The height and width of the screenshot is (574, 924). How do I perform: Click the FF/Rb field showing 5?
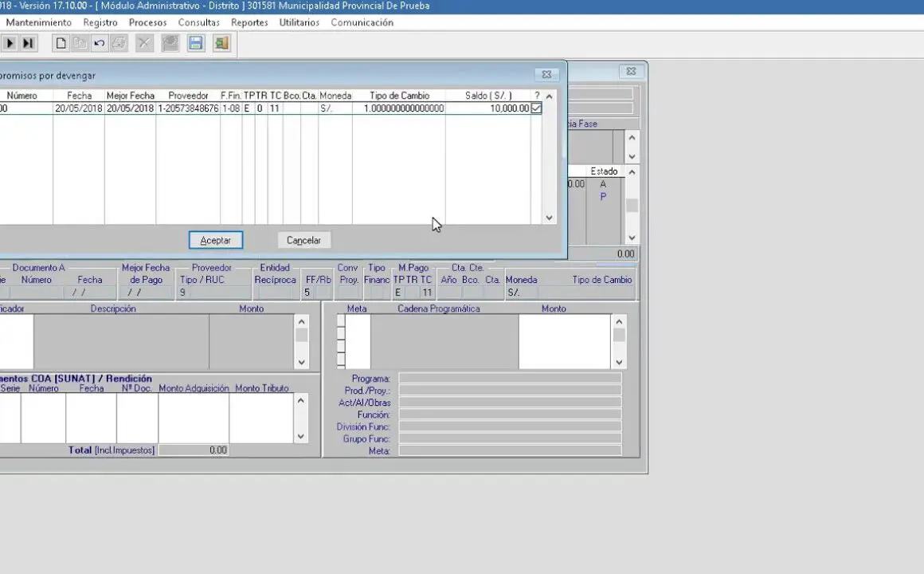pyautogui.click(x=309, y=293)
